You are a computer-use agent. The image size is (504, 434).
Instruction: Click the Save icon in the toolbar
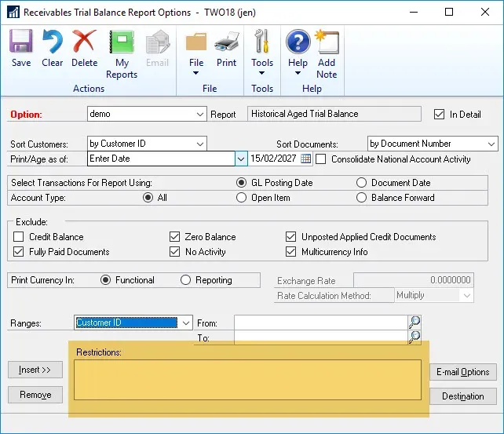tap(21, 47)
